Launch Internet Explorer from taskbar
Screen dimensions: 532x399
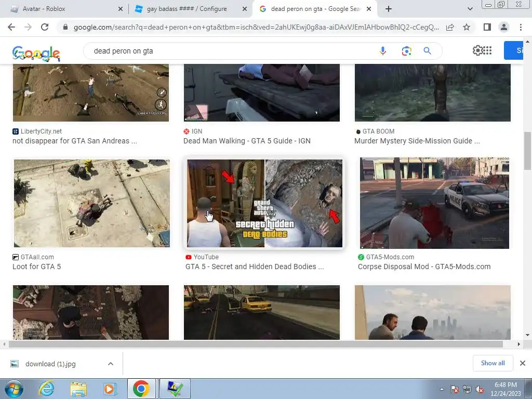(x=46, y=389)
